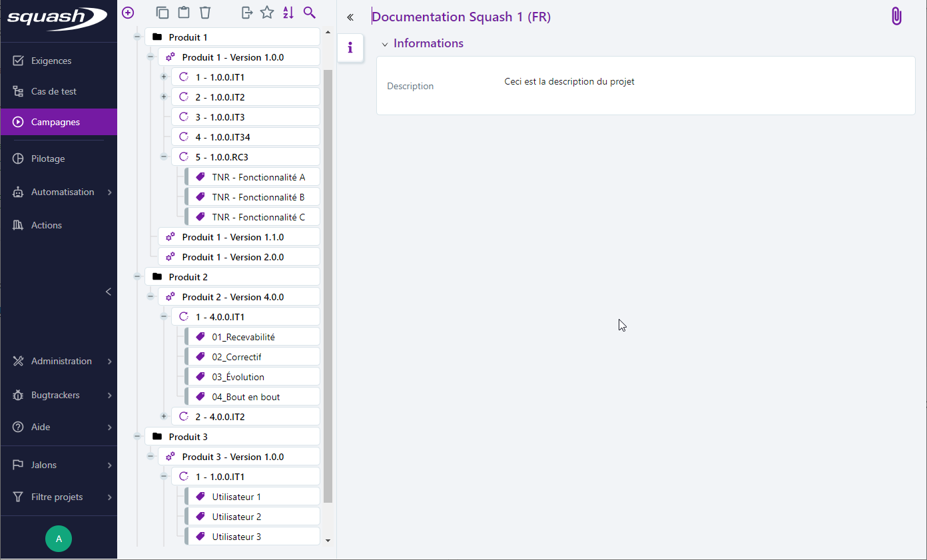
Task: Click the tree vertical scrollbar
Action: tap(328, 286)
